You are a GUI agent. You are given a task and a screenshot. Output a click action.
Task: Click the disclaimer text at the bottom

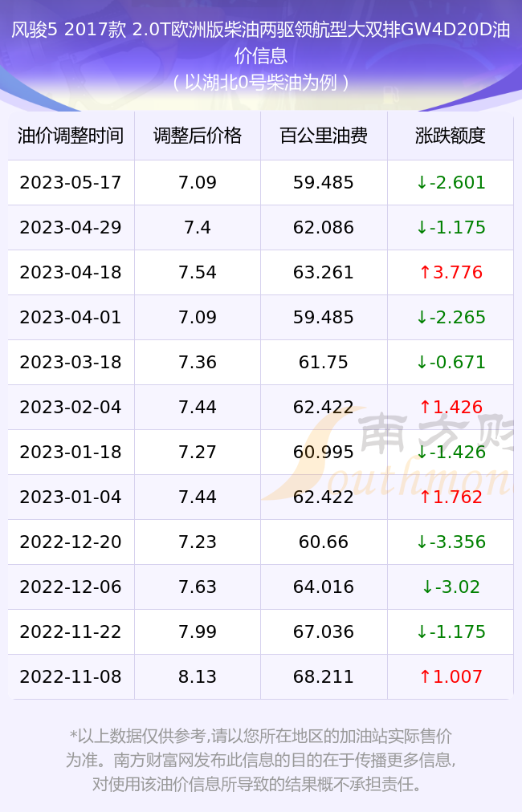261,760
